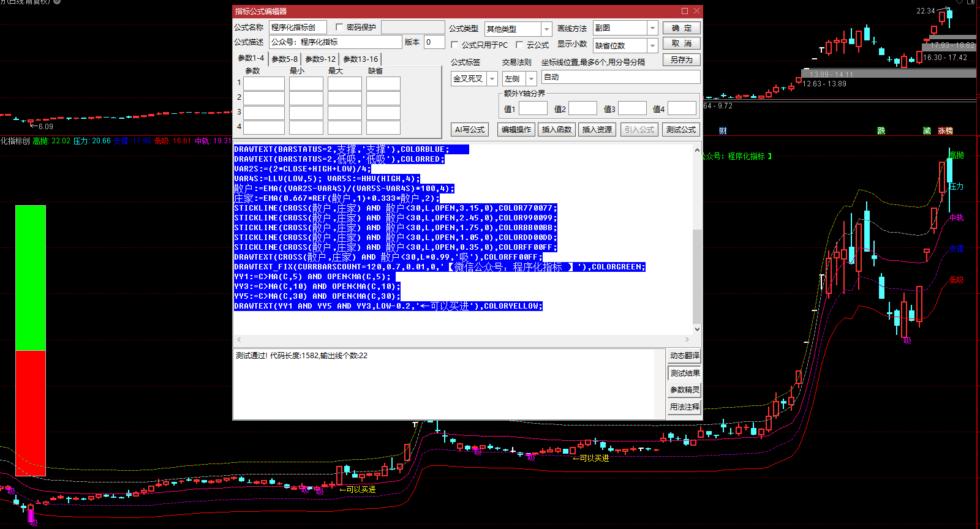Click the 测试公式 button
Image resolution: width=980 pixels, height=529 pixels.
(x=680, y=130)
